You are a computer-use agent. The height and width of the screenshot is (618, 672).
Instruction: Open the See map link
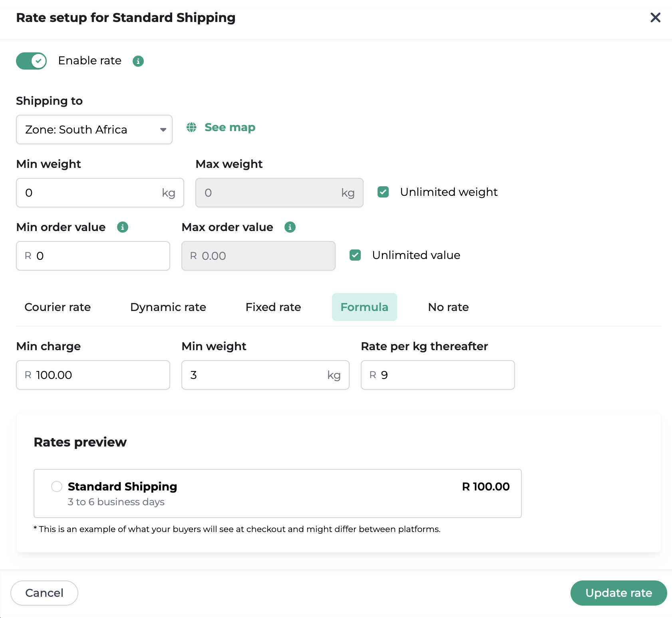point(230,128)
